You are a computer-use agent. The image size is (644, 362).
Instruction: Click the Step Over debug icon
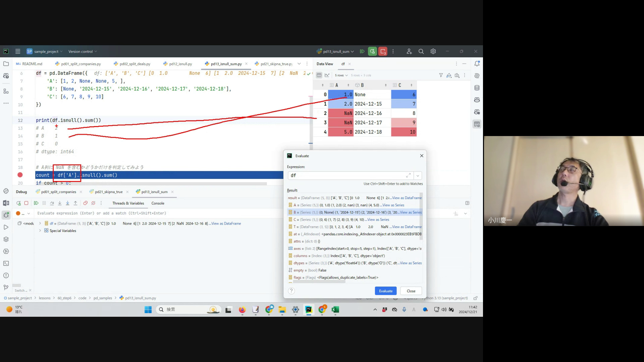[52, 203]
